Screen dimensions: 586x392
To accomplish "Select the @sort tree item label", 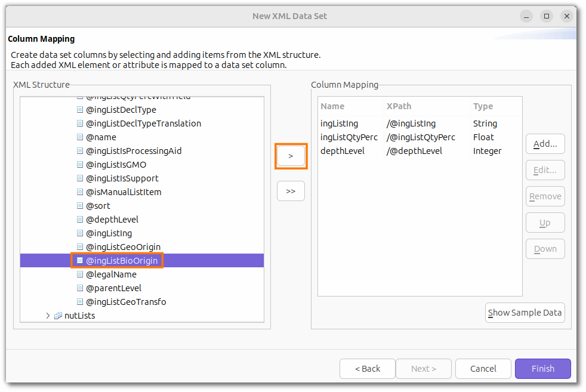I will pos(98,205).
